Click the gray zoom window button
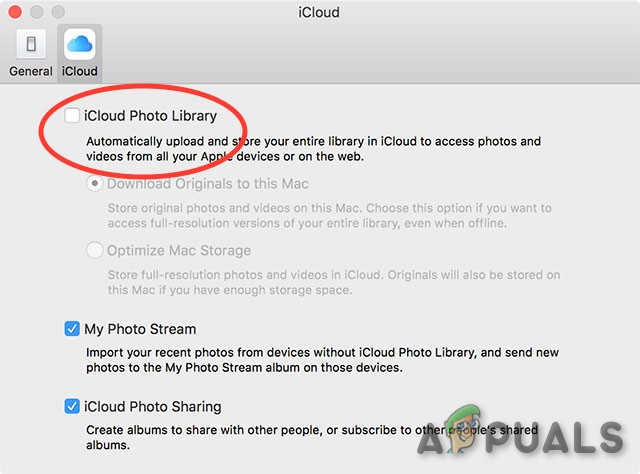 click(x=58, y=12)
